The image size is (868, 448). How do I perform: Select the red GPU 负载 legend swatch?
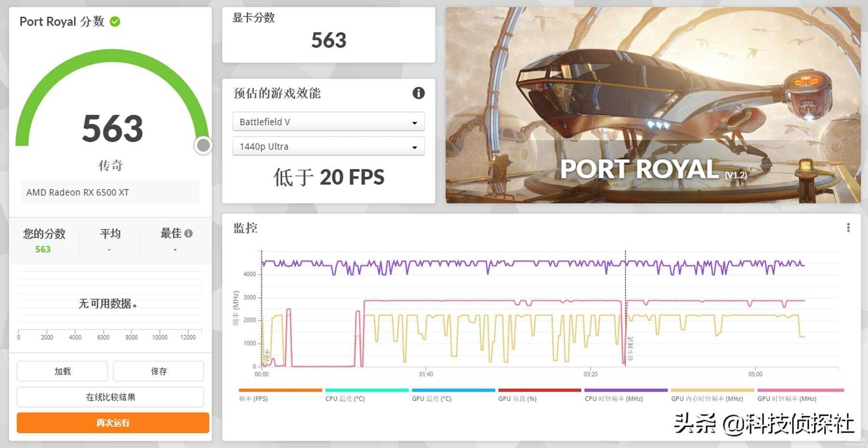coord(540,390)
